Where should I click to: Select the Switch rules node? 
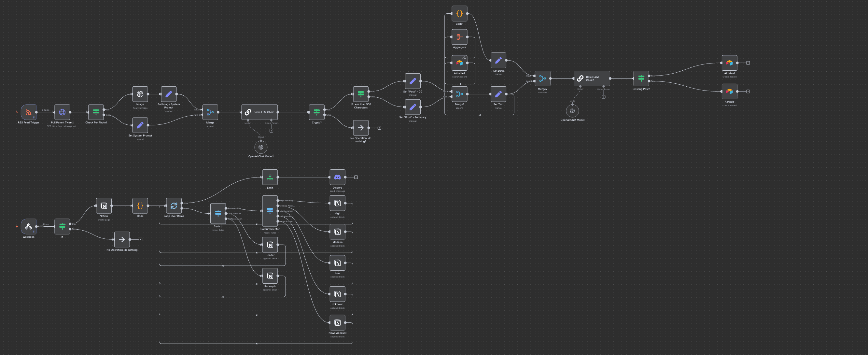(218, 213)
